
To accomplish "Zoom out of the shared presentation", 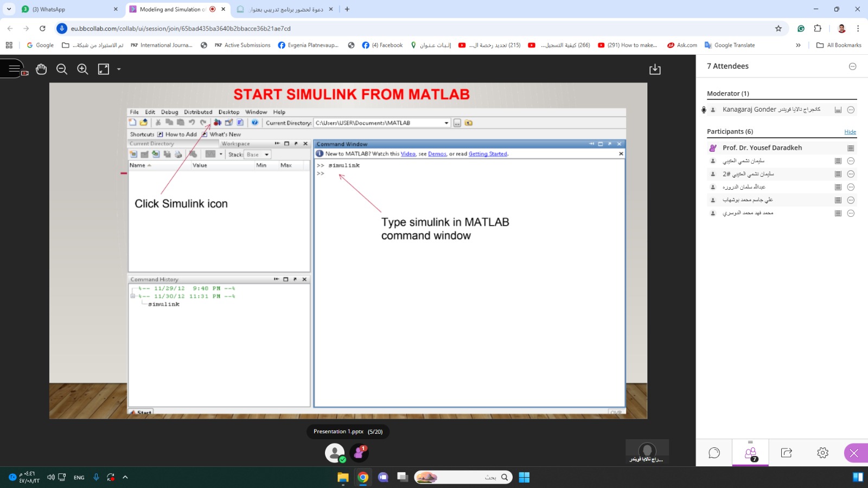I will coord(62,69).
